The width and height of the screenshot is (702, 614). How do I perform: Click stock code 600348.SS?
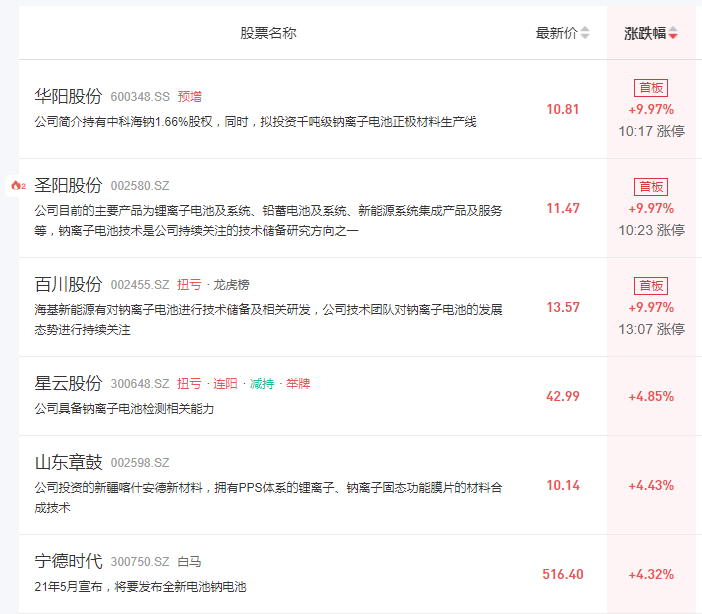pyautogui.click(x=140, y=97)
